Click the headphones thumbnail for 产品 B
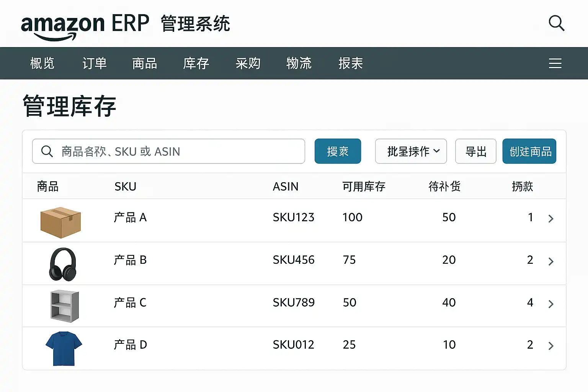 (63, 264)
